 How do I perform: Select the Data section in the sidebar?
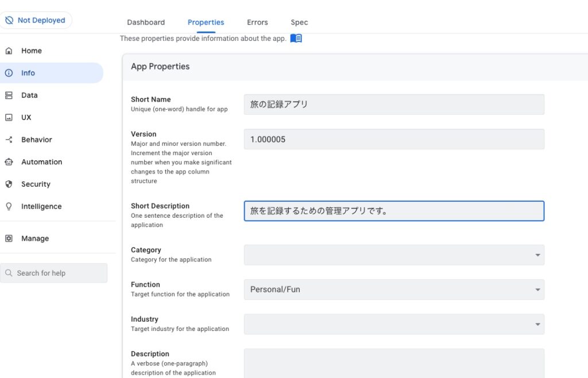click(x=9, y=95)
